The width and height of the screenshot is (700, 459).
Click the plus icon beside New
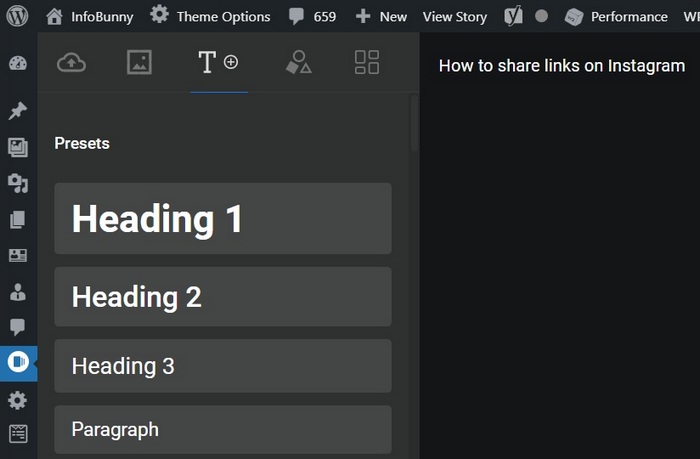point(363,17)
